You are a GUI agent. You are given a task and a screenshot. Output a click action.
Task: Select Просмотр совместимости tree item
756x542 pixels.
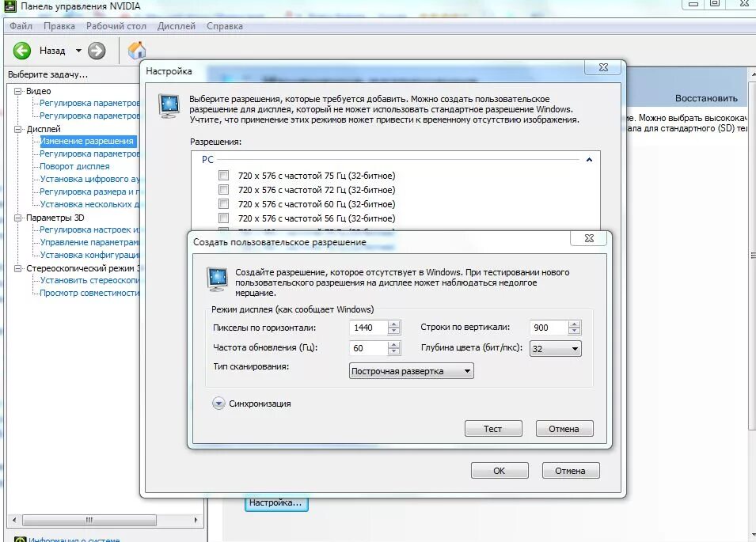pyautogui.click(x=89, y=293)
